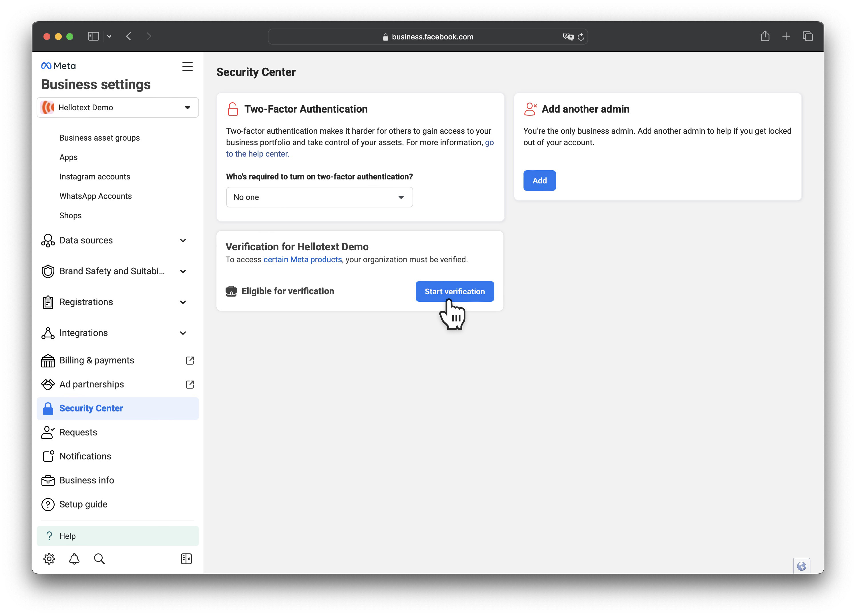Open Help at sidebar bottom
Screen dimensions: 856x616
tap(118, 536)
